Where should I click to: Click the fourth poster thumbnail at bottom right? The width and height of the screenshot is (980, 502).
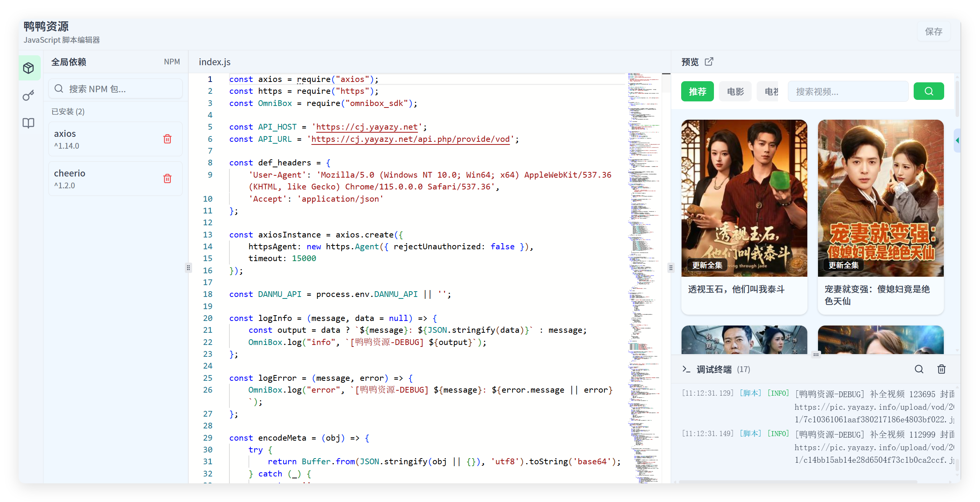[x=881, y=340]
